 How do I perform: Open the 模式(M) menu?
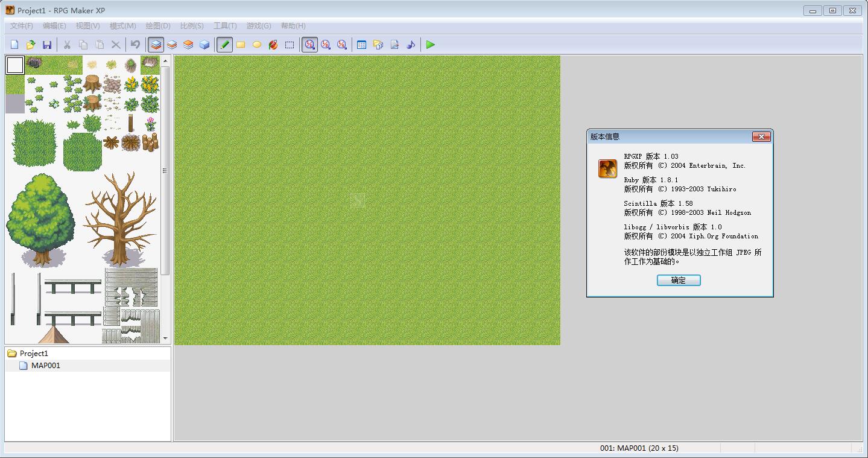(x=123, y=26)
